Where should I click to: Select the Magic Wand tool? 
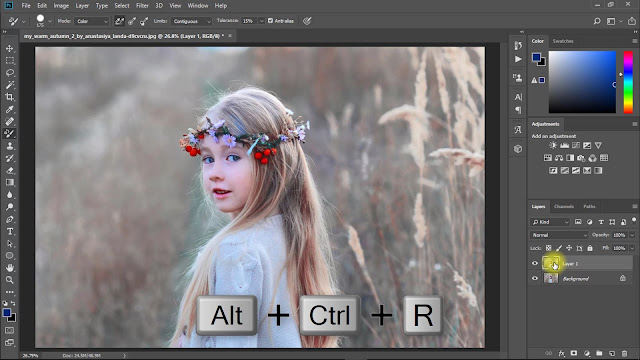tap(9, 85)
